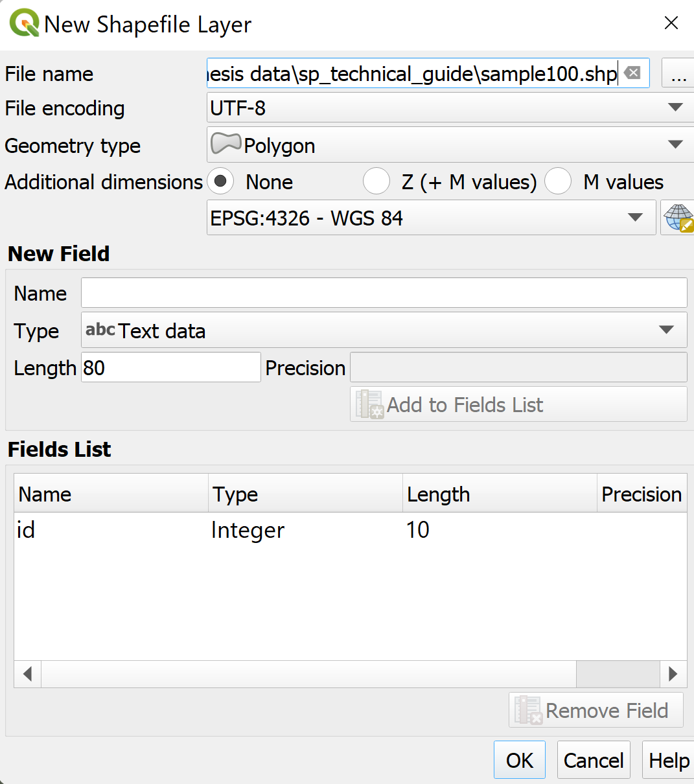Clear the file name text field
Image resolution: width=694 pixels, height=784 pixels.
[x=633, y=73]
